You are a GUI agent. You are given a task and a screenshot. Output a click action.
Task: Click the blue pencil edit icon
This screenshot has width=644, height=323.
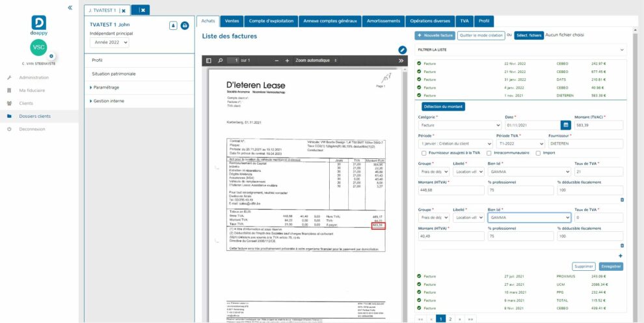click(403, 49)
